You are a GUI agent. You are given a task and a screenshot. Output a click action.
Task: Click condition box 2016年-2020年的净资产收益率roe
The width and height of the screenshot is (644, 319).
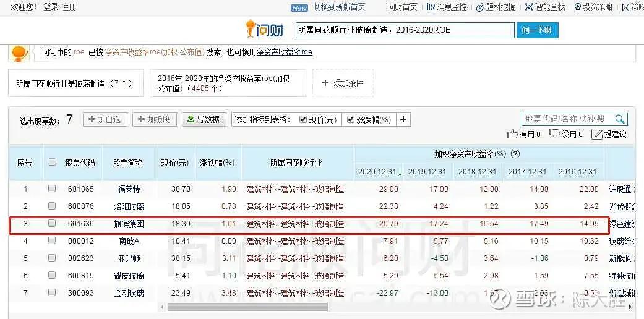[x=228, y=83]
